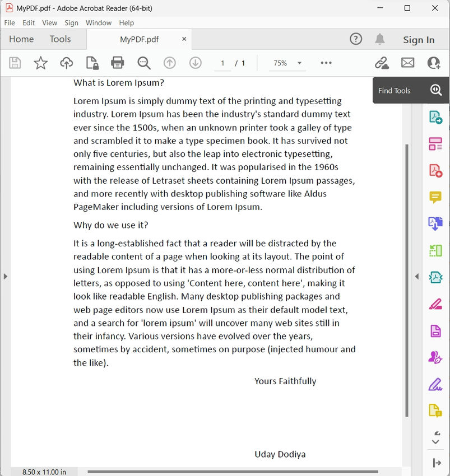The image size is (450, 476).
Task: Collapse the right tools pane arrow
Action: coord(417,276)
